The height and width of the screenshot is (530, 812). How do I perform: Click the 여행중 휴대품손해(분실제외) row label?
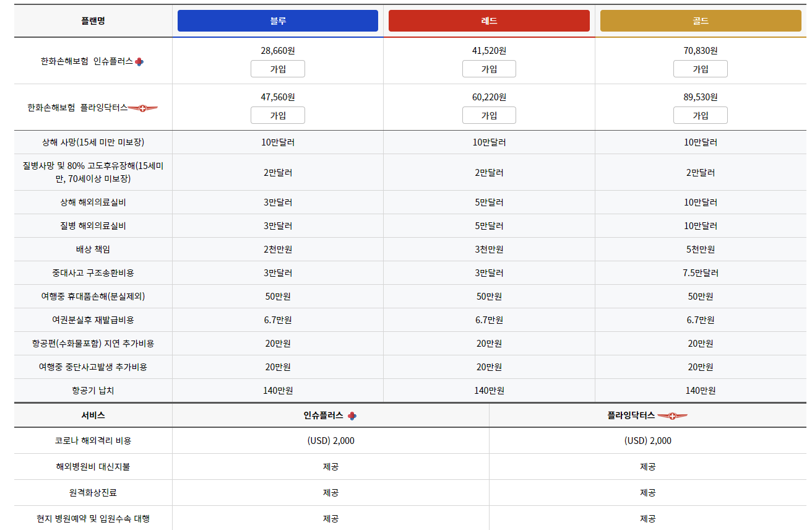(93, 296)
